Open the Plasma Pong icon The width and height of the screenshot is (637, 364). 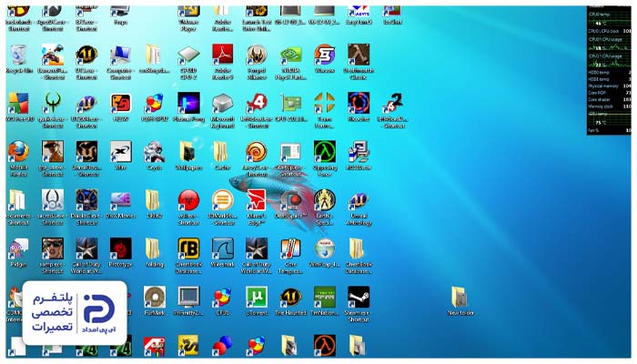point(188,103)
